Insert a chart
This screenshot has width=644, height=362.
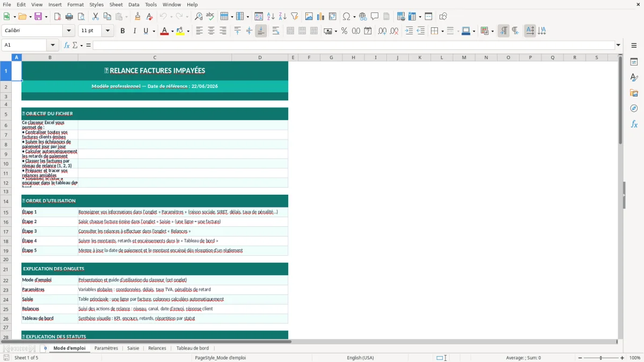[x=321, y=17]
